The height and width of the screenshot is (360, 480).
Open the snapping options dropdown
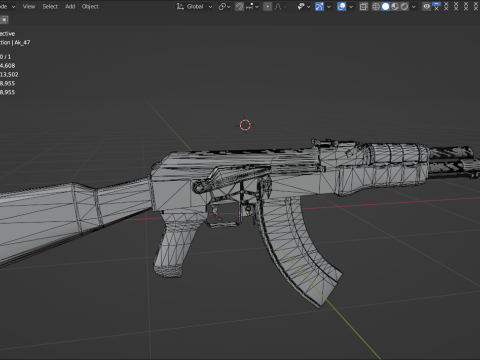coord(252,6)
